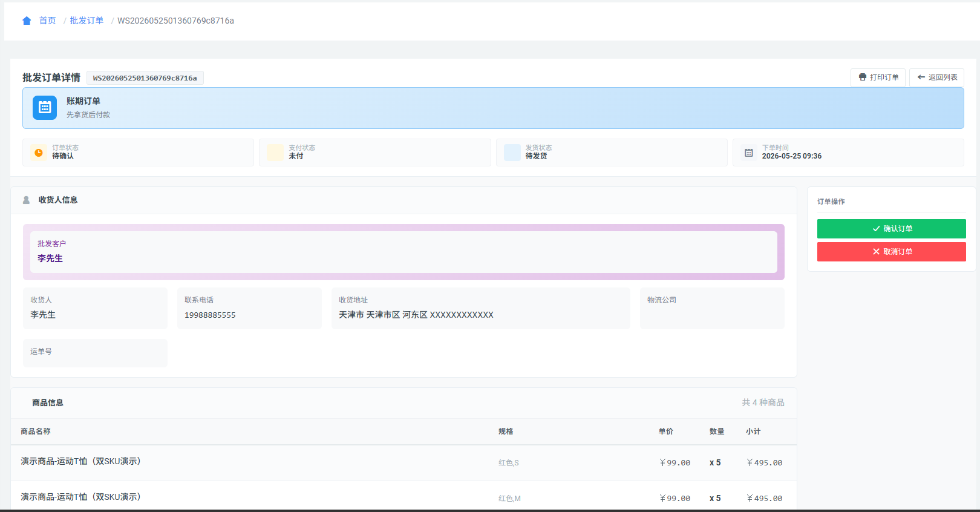This screenshot has height=512, width=980.
Task: Click phone number 19988885555
Action: coord(210,315)
